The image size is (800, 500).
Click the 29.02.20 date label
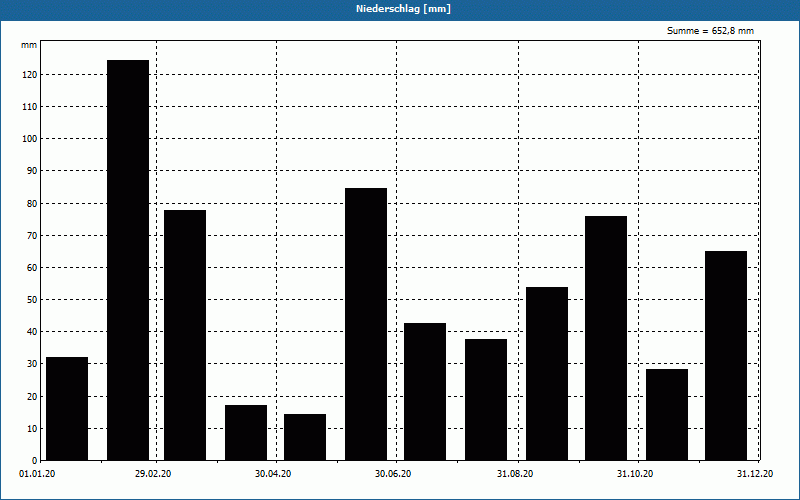(153, 474)
